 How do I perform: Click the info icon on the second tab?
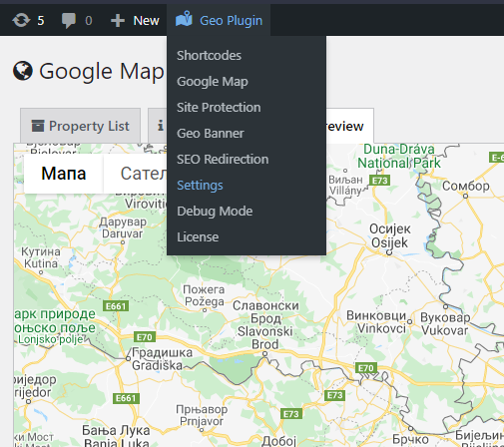click(161, 126)
